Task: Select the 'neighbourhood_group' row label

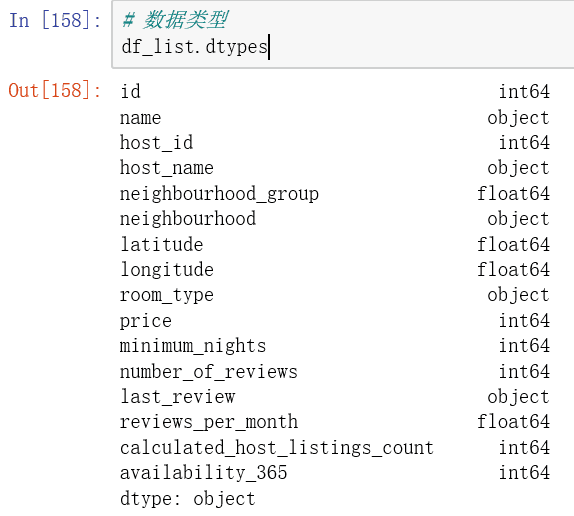Action: (219, 194)
